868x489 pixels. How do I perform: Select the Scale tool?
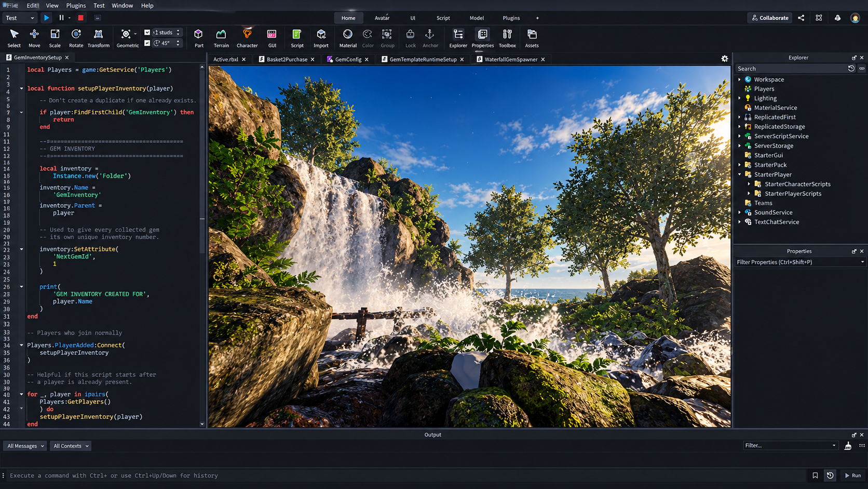tap(55, 38)
